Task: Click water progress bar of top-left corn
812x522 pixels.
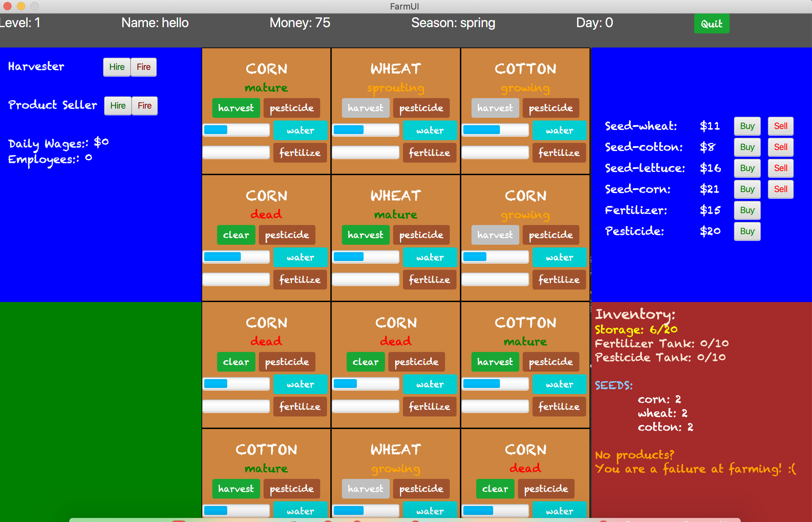Action: click(236, 130)
